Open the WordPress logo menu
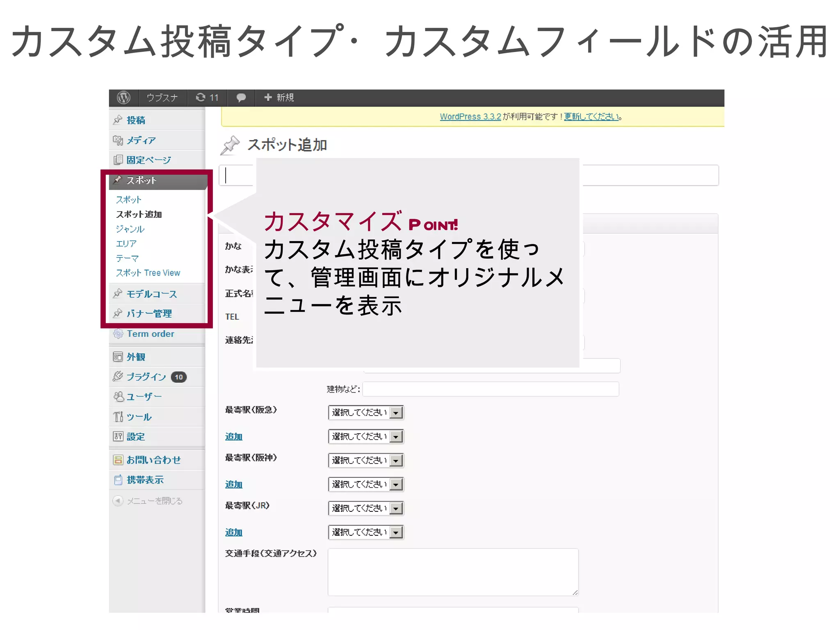Screen dimensions: 840x630 [x=123, y=98]
